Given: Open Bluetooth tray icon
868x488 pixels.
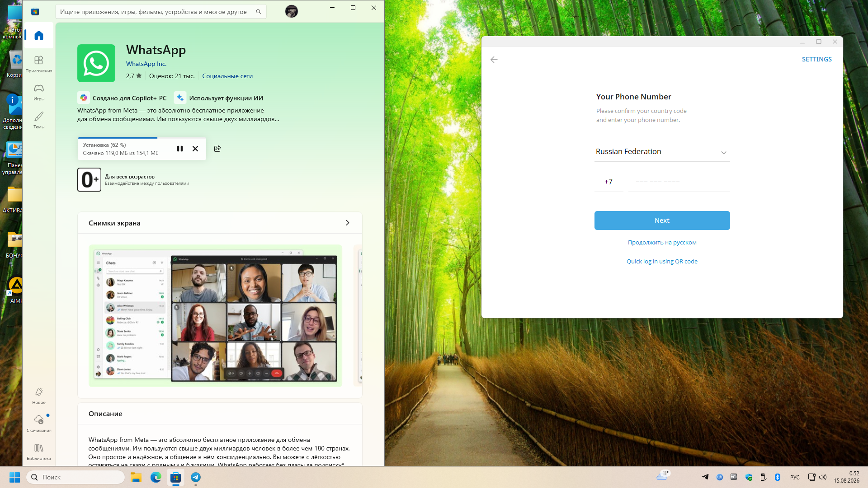Looking at the screenshot, I should coord(778,477).
